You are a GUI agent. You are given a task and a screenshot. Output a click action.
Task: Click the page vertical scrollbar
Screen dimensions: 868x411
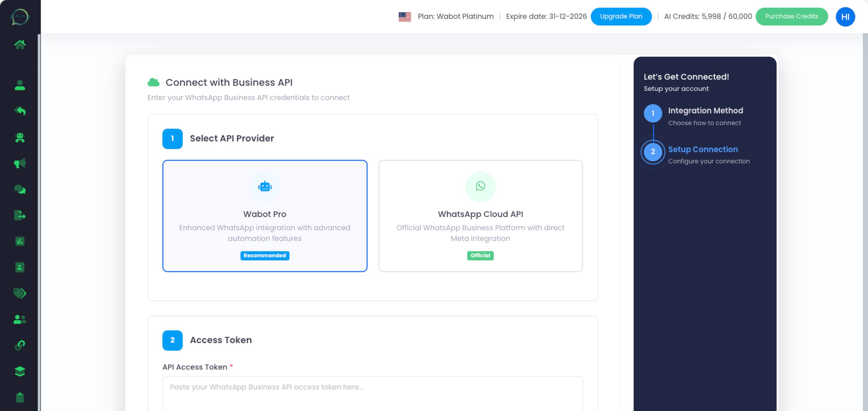tap(865, 222)
